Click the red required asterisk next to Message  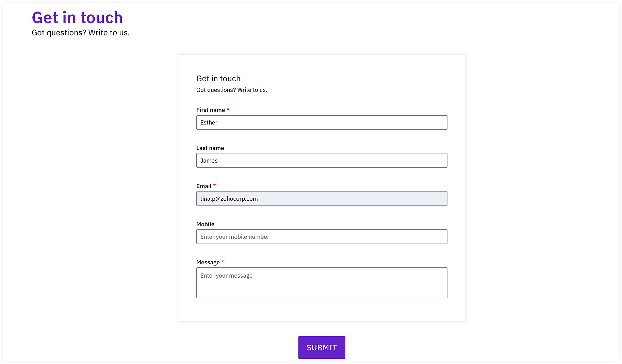[223, 262]
